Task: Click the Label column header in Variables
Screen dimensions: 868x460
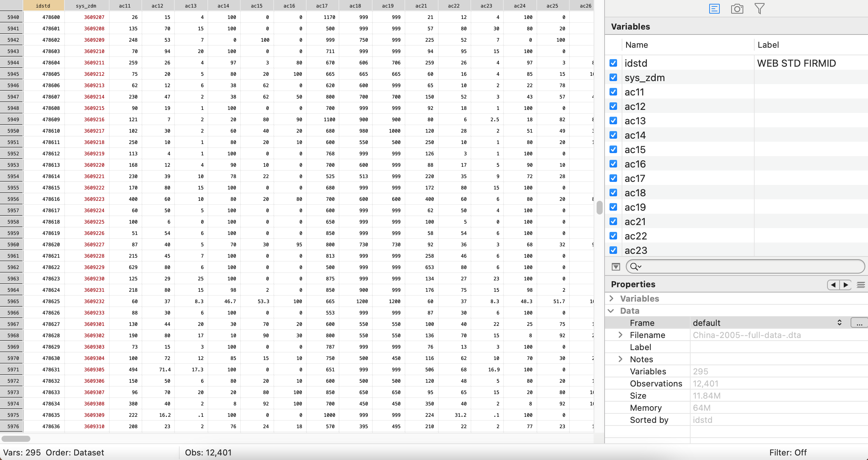Action: [x=768, y=45]
